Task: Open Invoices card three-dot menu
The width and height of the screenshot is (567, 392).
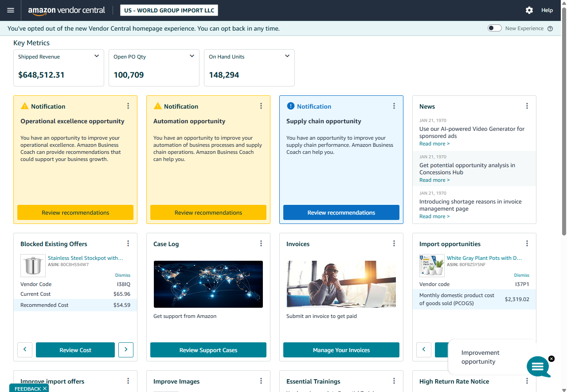Action: tap(394, 243)
